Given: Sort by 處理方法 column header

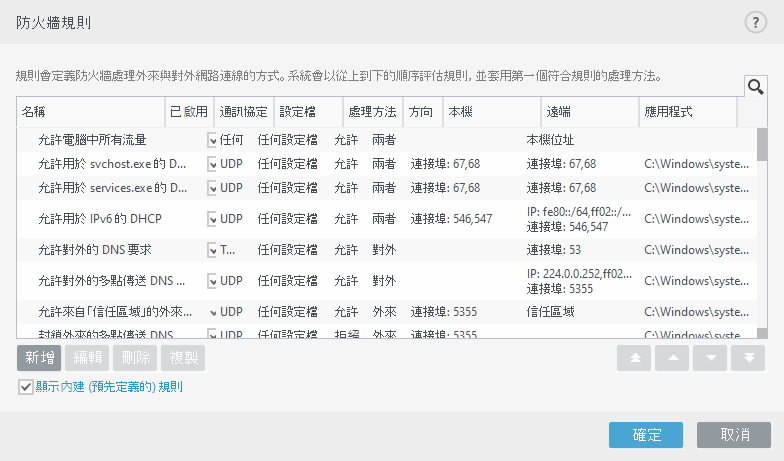Looking at the screenshot, I should coord(371,112).
